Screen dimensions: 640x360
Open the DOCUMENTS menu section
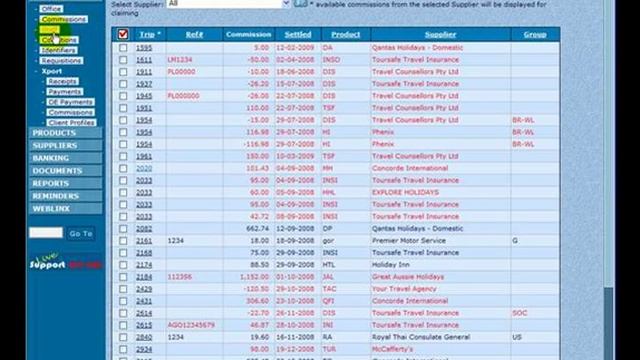click(x=66, y=171)
